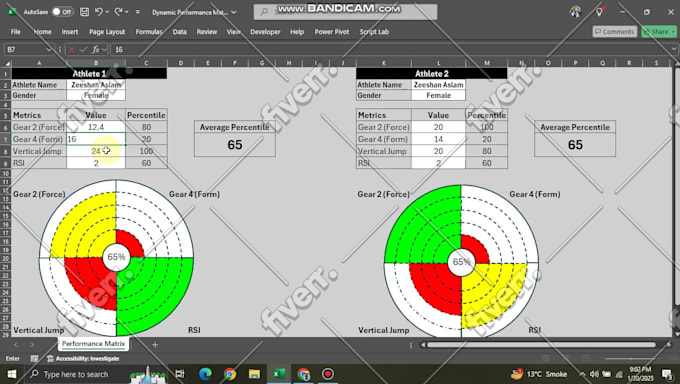Click the weather 13°C Smoke widget

coord(539,374)
